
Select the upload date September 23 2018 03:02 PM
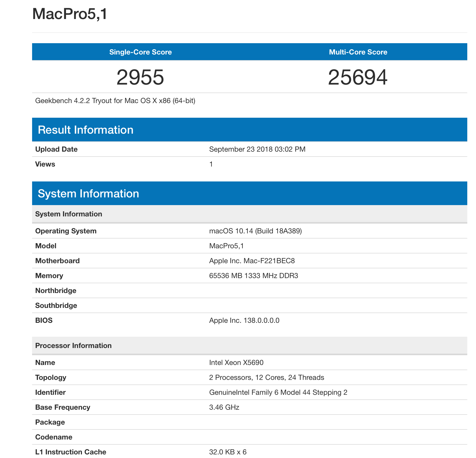[x=257, y=149]
